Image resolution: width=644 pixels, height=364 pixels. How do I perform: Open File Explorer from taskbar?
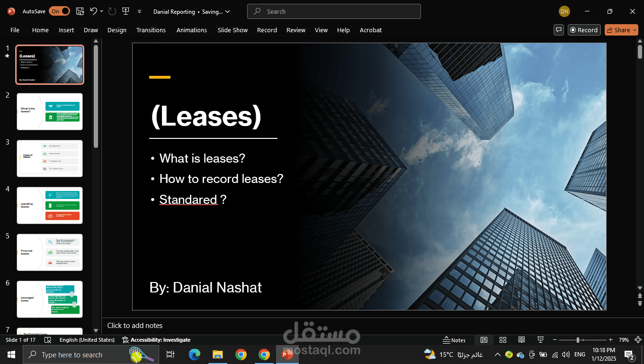point(217,355)
